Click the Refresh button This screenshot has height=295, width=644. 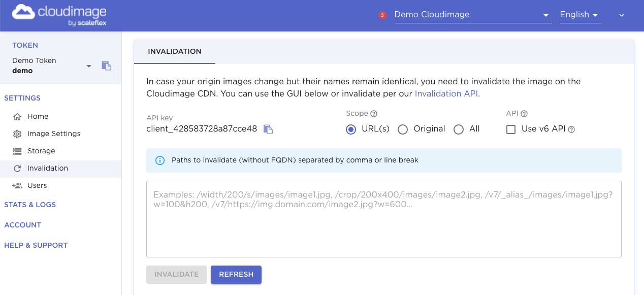(236, 274)
